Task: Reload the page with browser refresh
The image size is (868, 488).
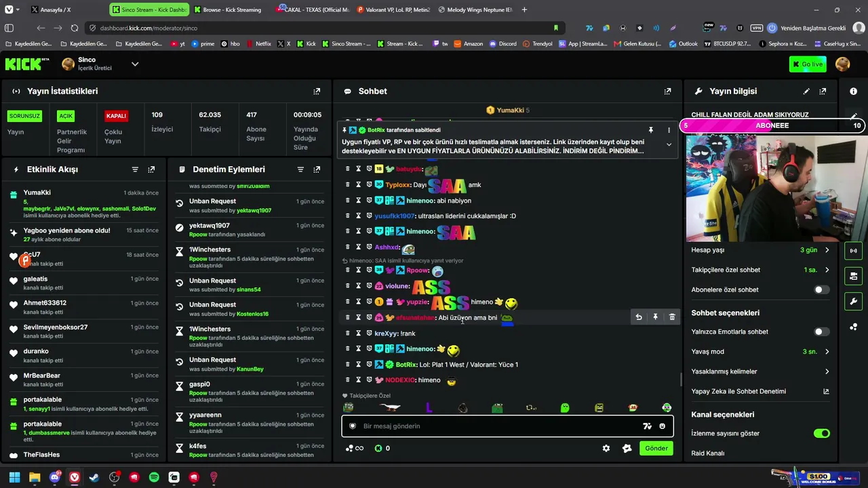Action: [x=74, y=28]
